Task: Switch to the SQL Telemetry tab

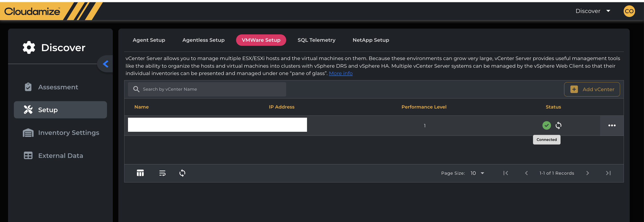Action: tap(316, 40)
